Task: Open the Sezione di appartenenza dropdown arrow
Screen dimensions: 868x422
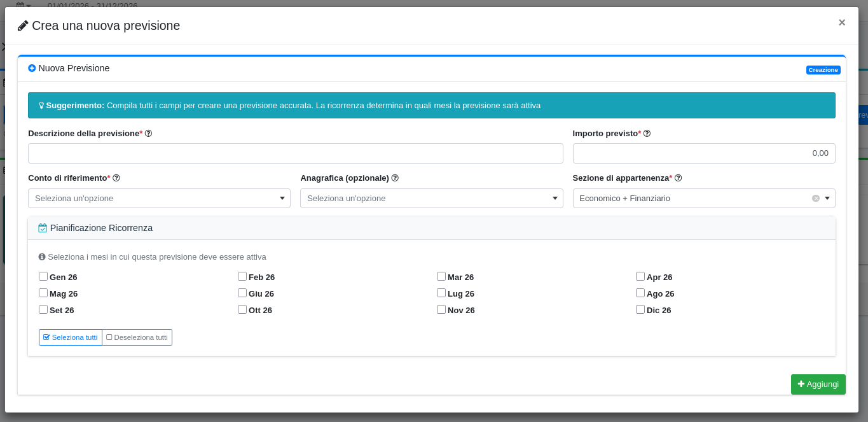Action: pyautogui.click(x=827, y=199)
